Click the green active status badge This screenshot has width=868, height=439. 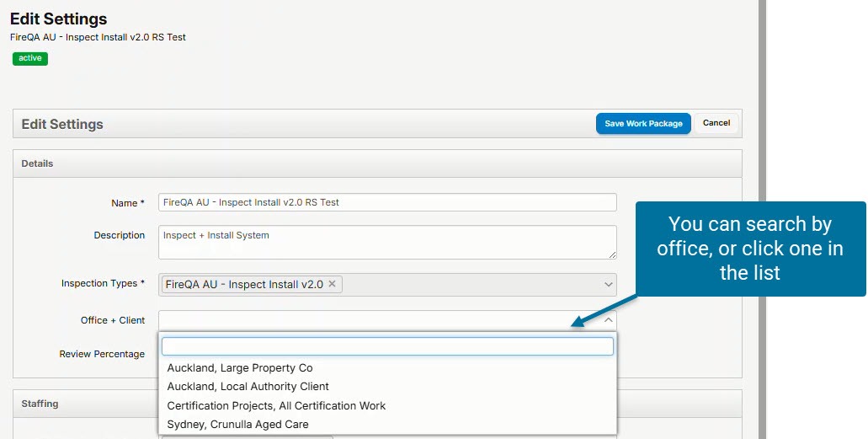point(30,58)
